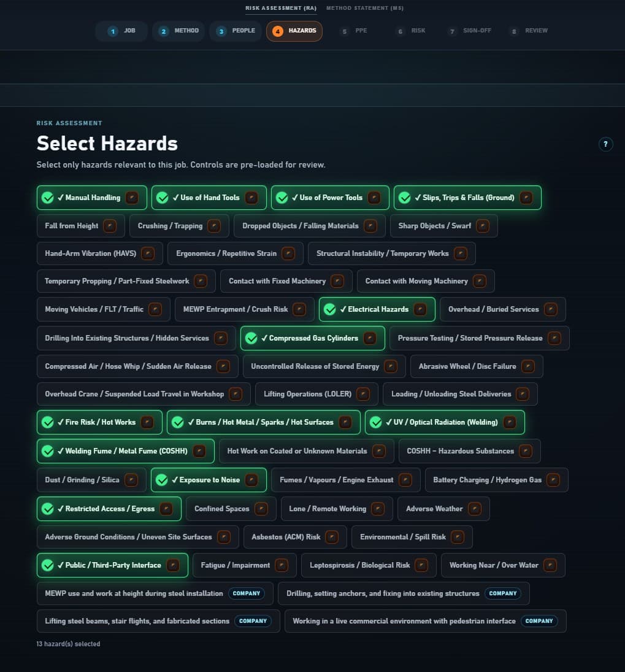The height and width of the screenshot is (672, 625).
Task: Go to step 1 Job
Action: (x=121, y=31)
